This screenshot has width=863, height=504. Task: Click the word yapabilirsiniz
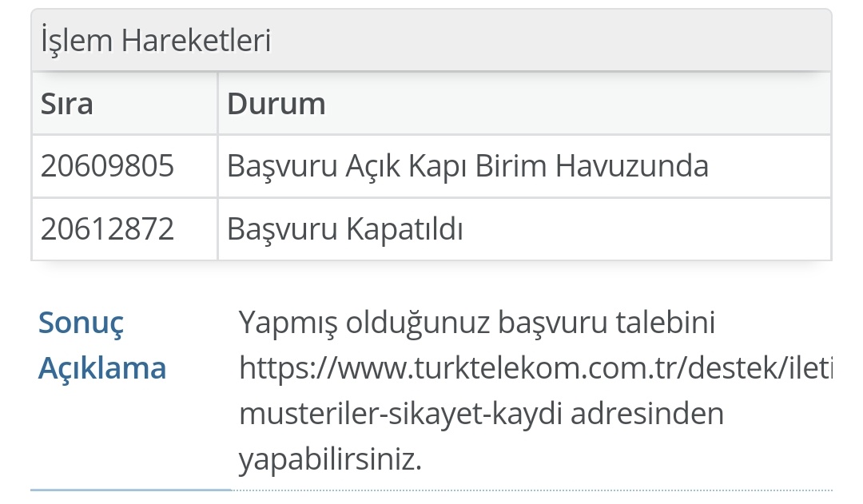[330, 459]
